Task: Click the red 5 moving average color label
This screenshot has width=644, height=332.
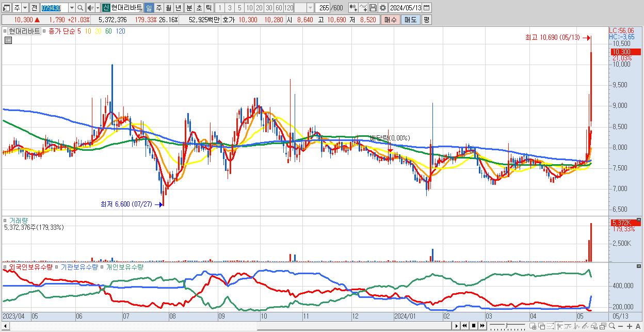Action: click(x=79, y=31)
